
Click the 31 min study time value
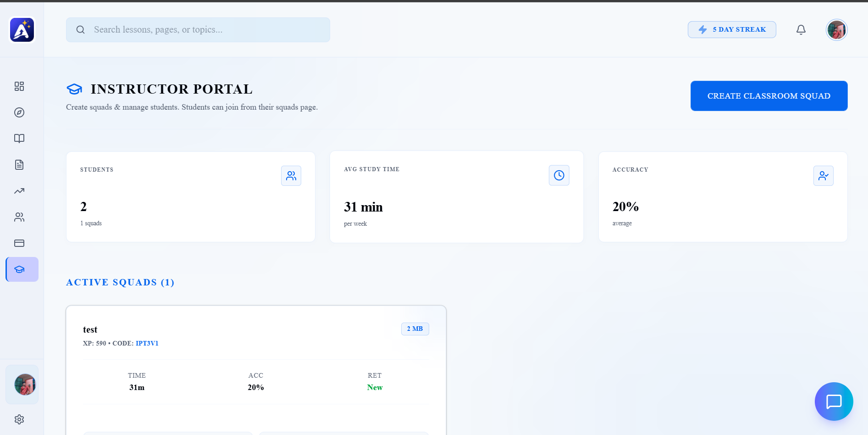[x=364, y=207]
